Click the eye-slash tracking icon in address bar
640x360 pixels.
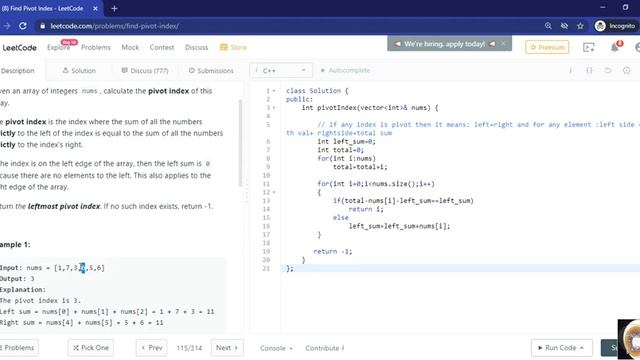click(564, 26)
